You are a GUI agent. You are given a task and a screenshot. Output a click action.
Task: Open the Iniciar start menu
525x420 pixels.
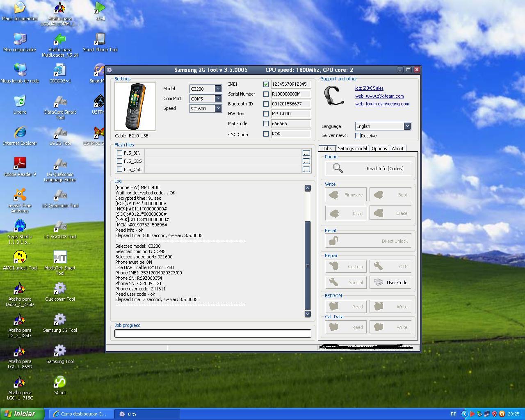click(22, 414)
